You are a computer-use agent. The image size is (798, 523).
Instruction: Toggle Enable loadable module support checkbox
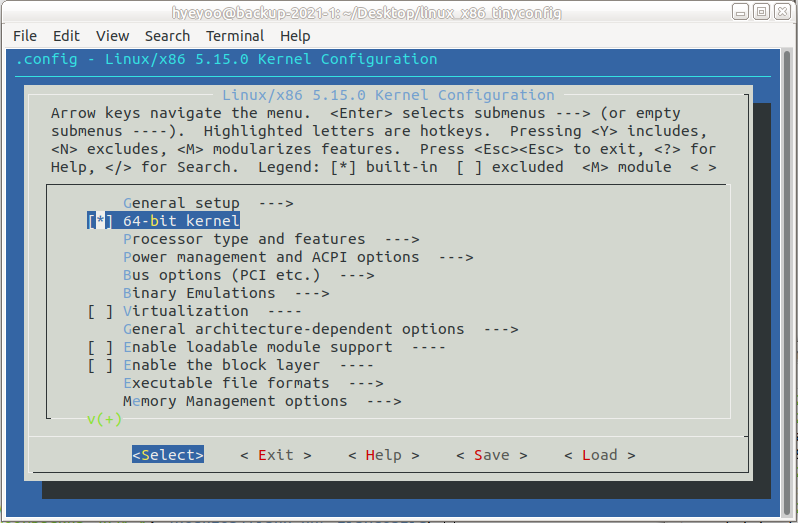click(x=100, y=347)
